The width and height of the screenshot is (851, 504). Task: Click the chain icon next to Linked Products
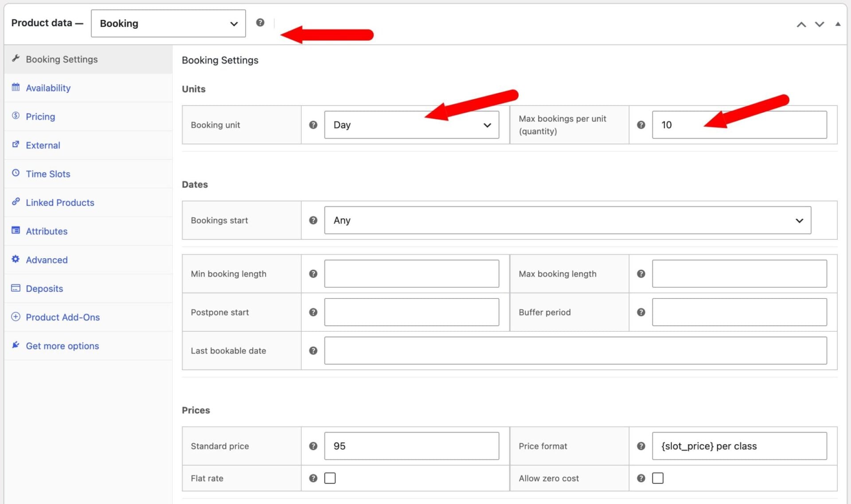point(16,202)
